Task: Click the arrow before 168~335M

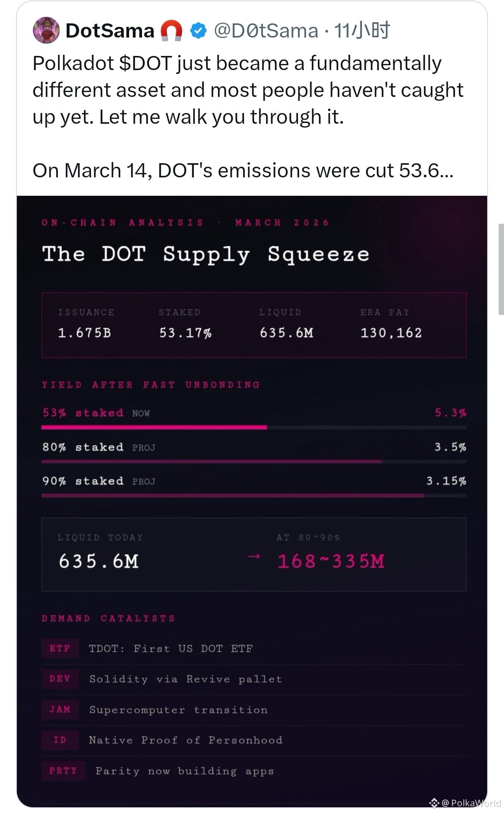Action: coord(254,556)
